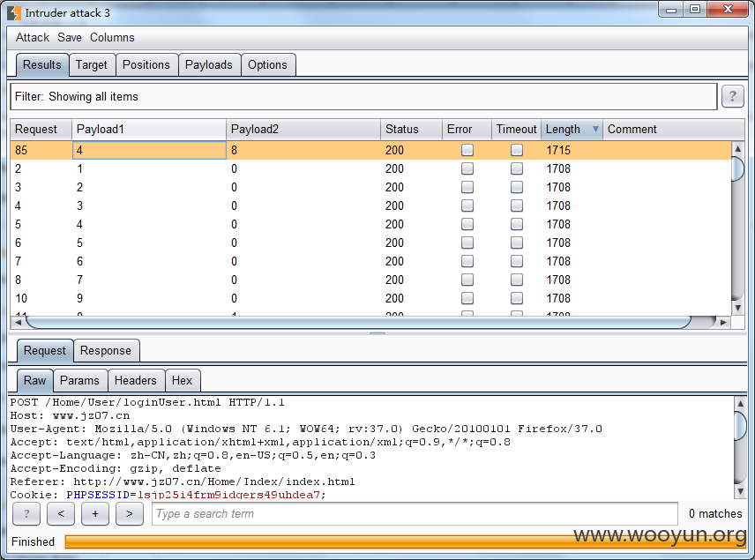Click request pane scroll down arrow
The image size is (755, 560).
click(x=740, y=491)
